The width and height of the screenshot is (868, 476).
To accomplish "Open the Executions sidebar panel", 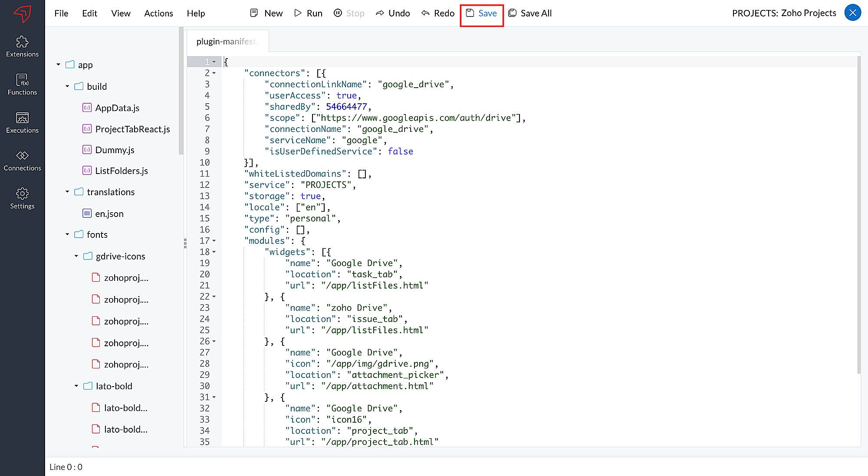I will pyautogui.click(x=22, y=123).
